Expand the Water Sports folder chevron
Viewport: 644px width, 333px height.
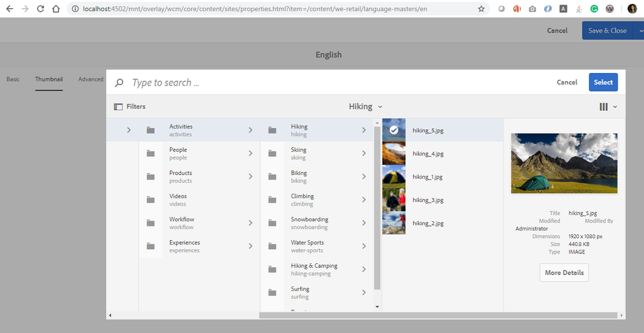click(x=364, y=246)
